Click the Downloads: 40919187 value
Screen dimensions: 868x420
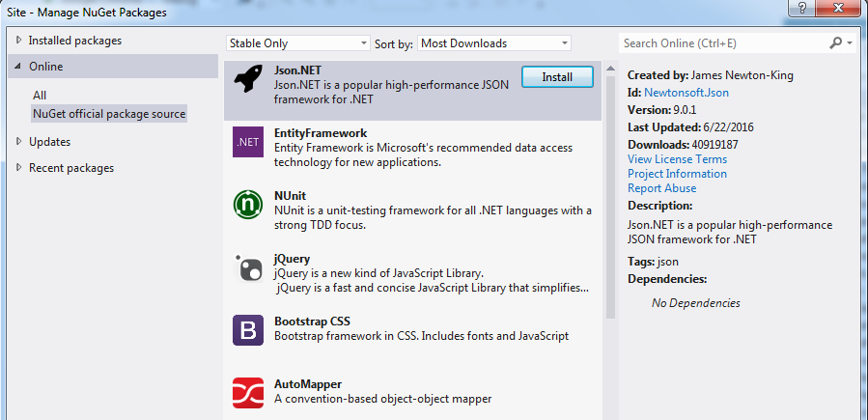714,145
